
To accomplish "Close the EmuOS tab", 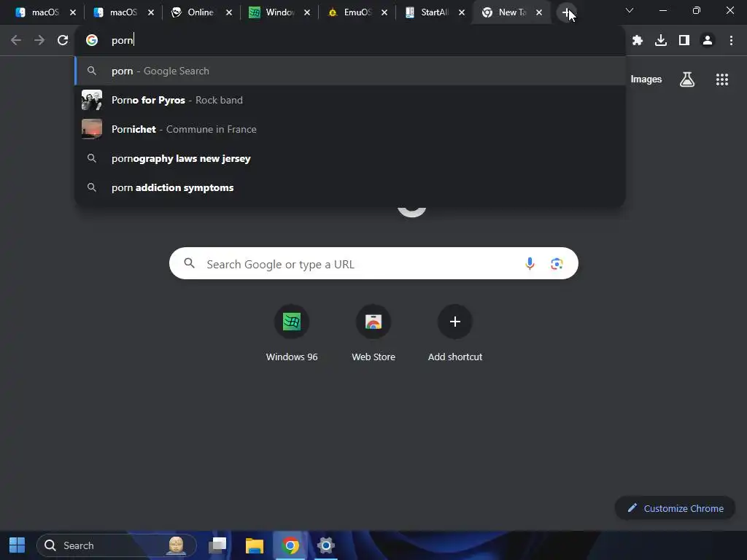I will click(x=384, y=12).
